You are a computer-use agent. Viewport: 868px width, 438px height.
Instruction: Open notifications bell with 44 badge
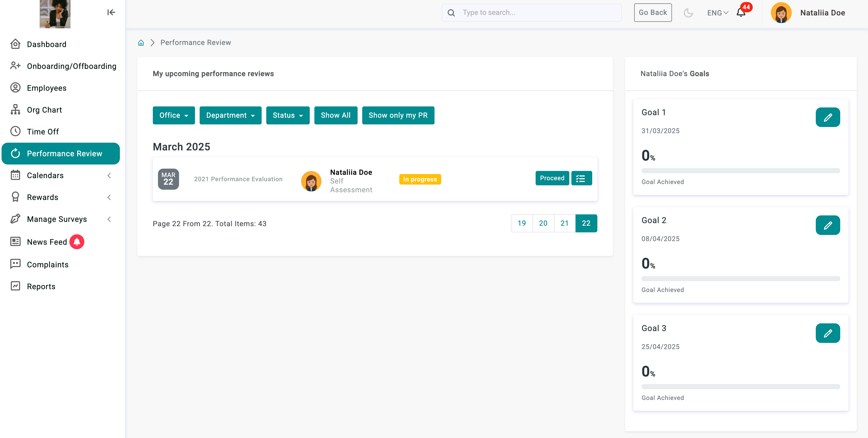741,12
